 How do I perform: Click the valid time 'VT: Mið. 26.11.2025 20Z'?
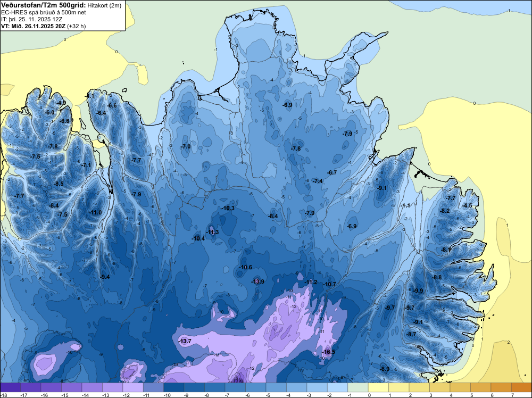point(34,26)
